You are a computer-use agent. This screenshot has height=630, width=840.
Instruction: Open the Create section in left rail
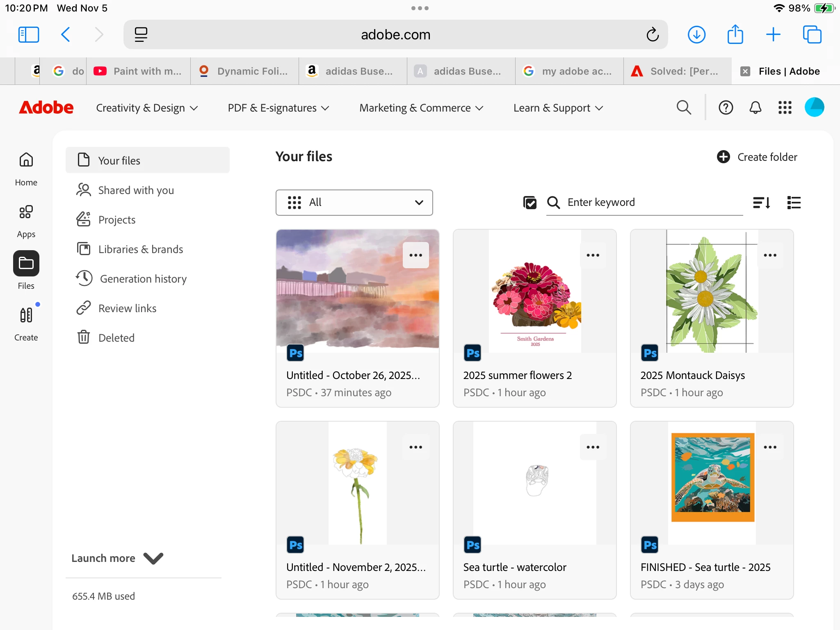(26, 323)
